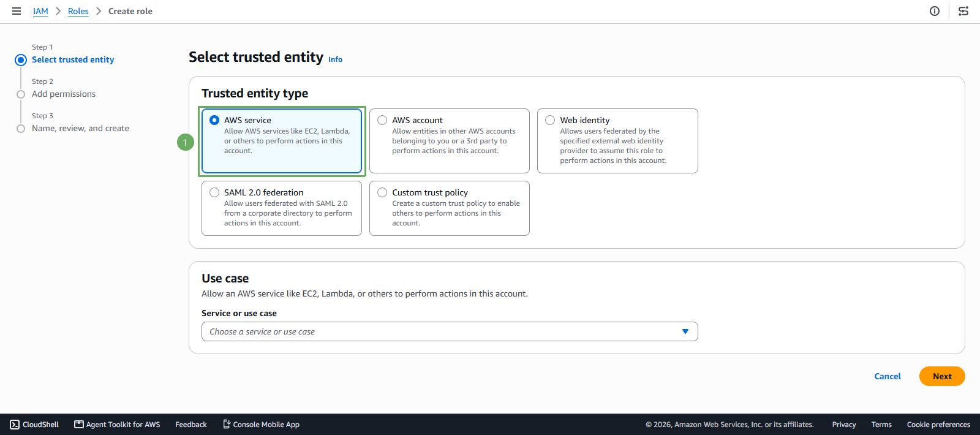
Task: Click the CloudShell terminal icon
Action: pyautogui.click(x=15, y=425)
